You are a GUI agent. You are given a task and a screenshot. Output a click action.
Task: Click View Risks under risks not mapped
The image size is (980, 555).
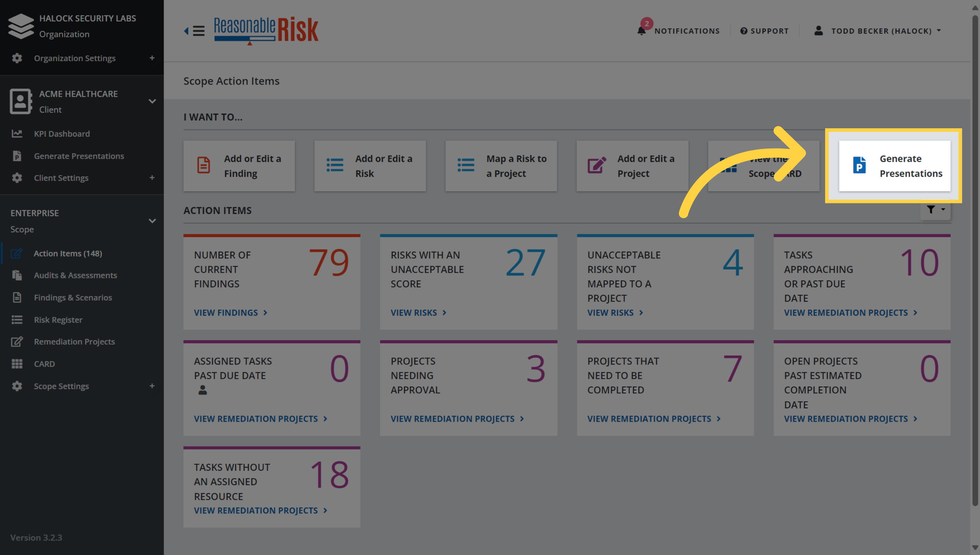coord(615,312)
